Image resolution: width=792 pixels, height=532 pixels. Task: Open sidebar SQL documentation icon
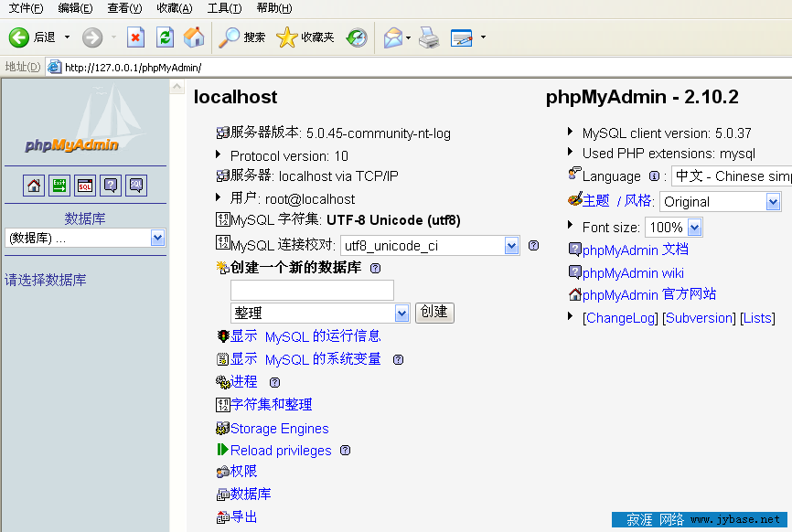[x=136, y=186]
